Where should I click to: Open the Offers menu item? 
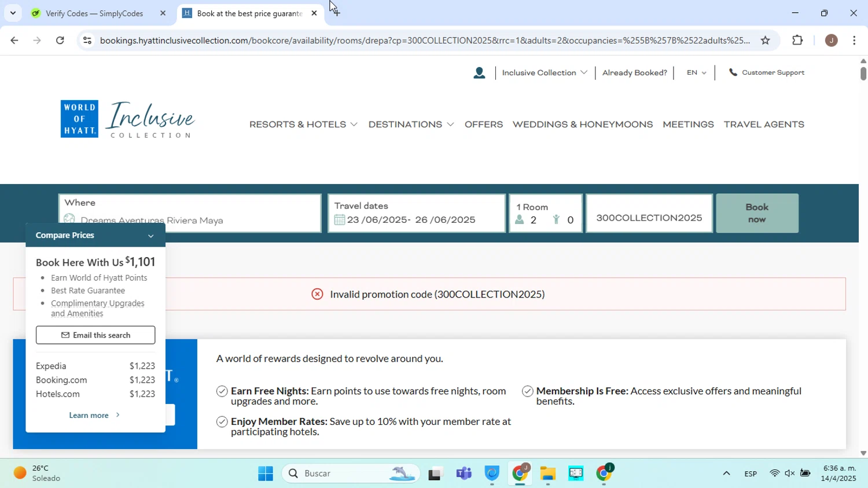click(x=484, y=124)
